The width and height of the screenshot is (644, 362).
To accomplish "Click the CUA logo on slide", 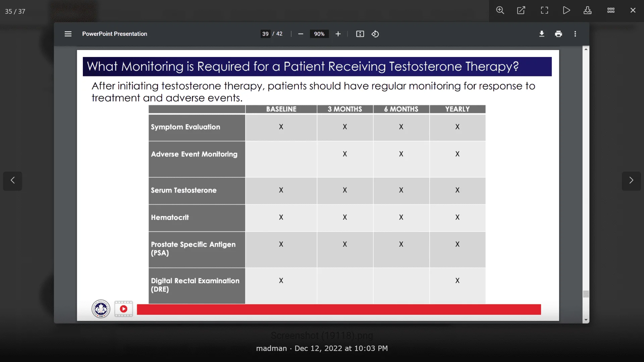I will (x=101, y=309).
